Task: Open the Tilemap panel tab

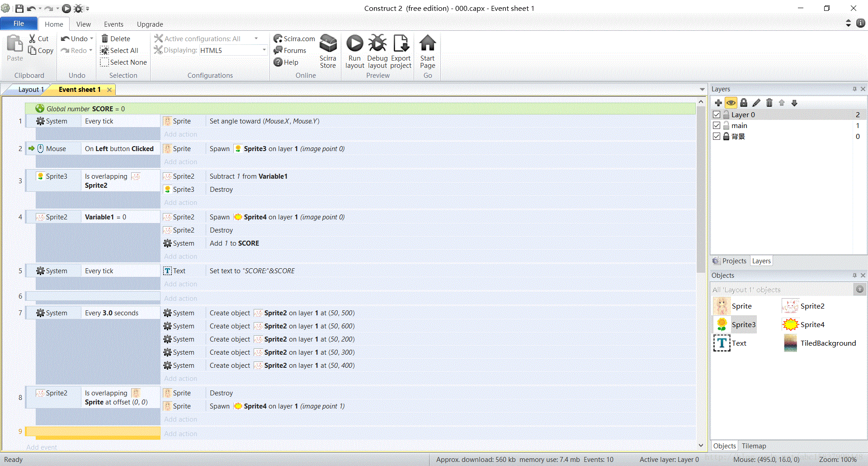Action: 754,446
